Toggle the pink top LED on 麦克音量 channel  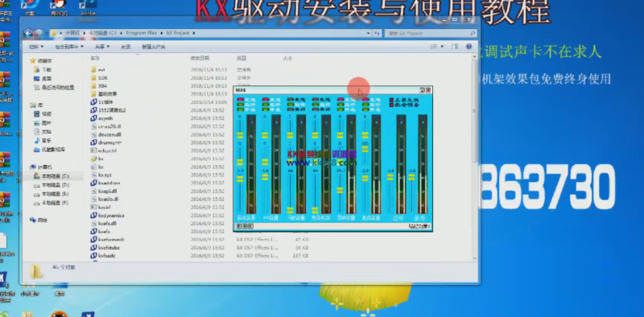[x=365, y=100]
